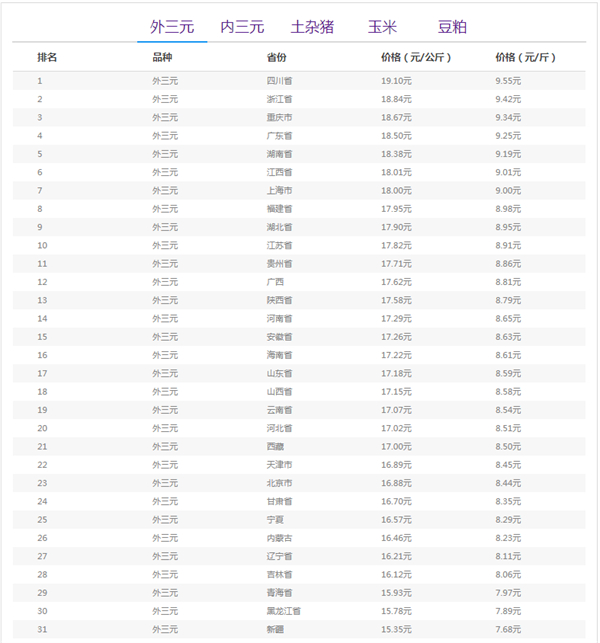Viewport: 600px width, 643px height.
Task: Select the 宁夏 cell
Action: [x=275, y=520]
